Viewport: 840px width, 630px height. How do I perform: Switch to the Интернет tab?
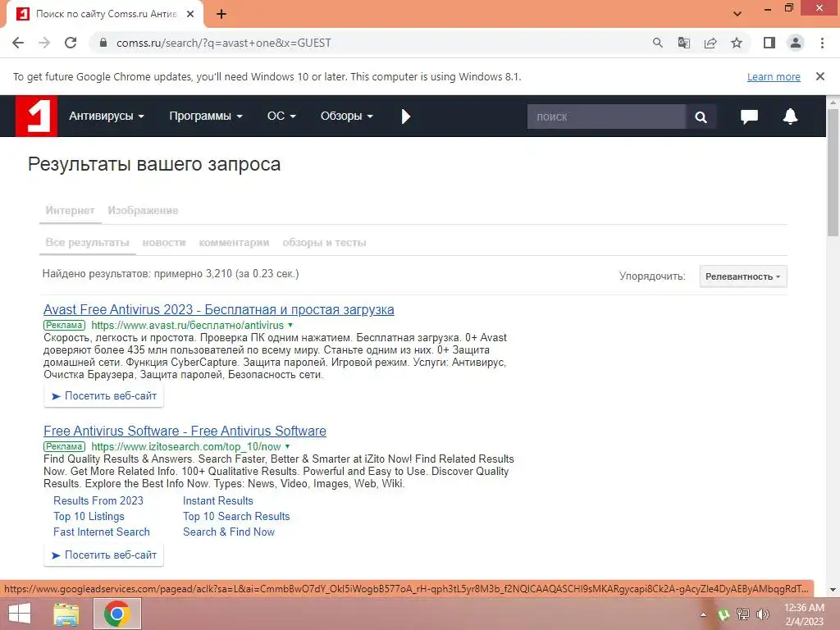71,211
